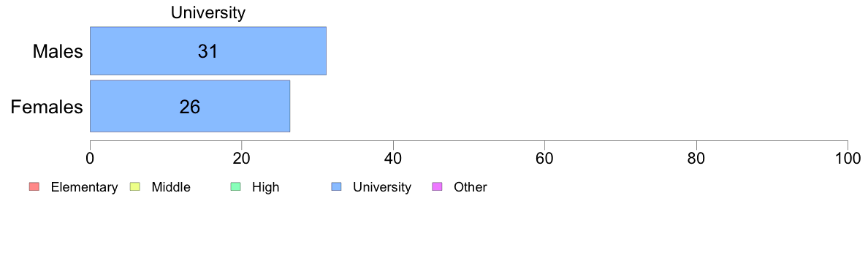The height and width of the screenshot is (269, 868).
Task: Click the 0 axis tick label
Action: (x=90, y=158)
